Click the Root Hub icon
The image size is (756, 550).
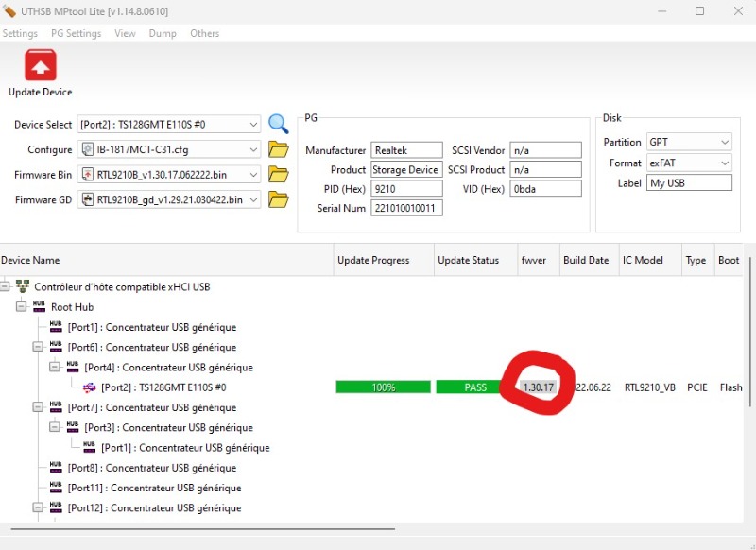click(40, 307)
